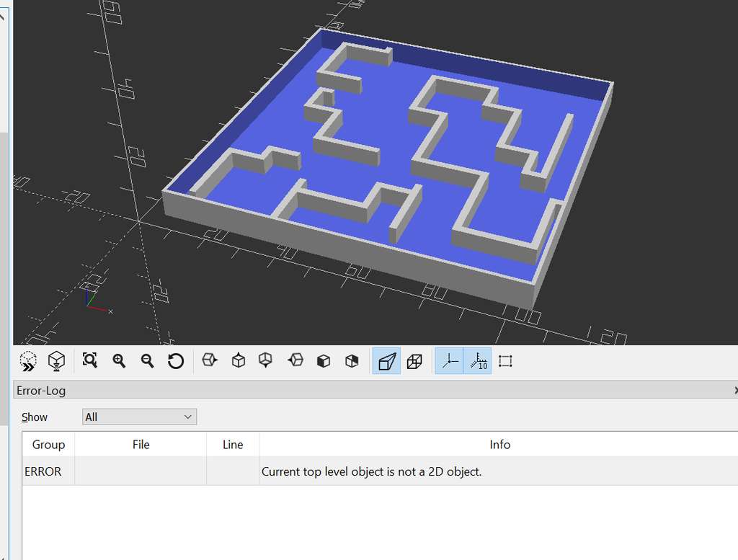738x560 pixels.
Task: Reset the view with circular arrow icon
Action: (176, 361)
